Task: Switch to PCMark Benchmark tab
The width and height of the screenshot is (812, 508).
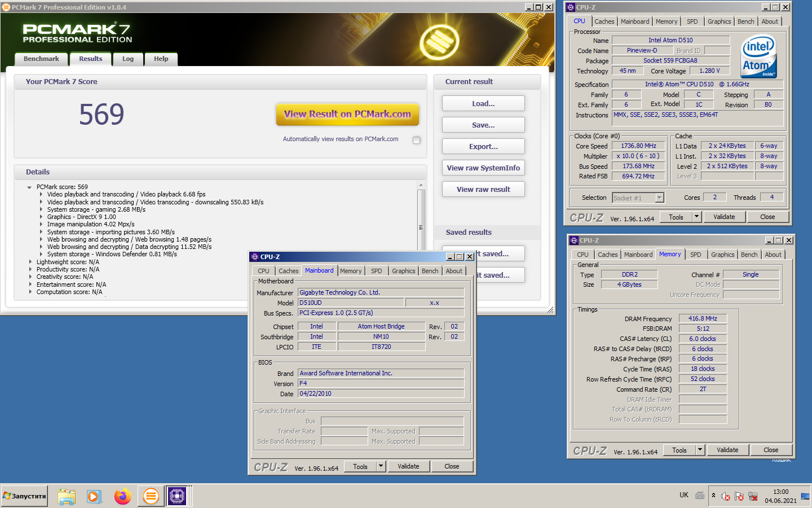Action: [x=41, y=59]
